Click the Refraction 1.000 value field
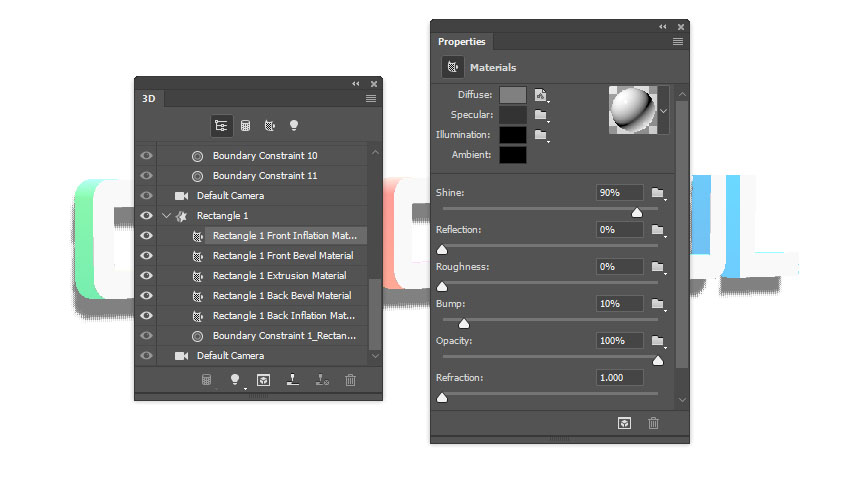Image resolution: width=850 pixels, height=485 pixels. (x=620, y=378)
